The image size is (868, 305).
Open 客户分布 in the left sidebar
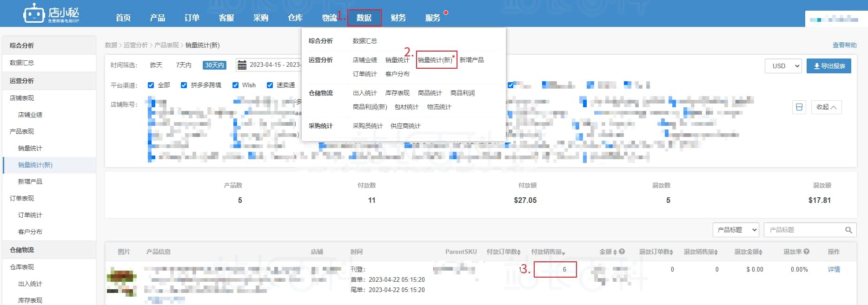[30, 232]
